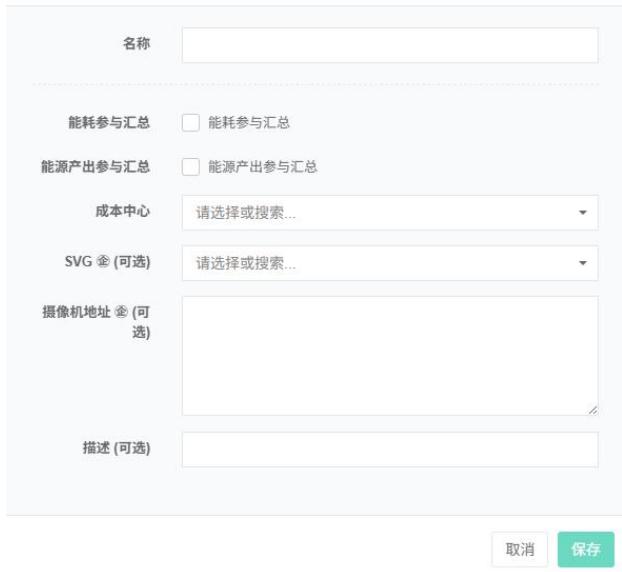Click the arrow of the SVG combo box

(x=583, y=263)
